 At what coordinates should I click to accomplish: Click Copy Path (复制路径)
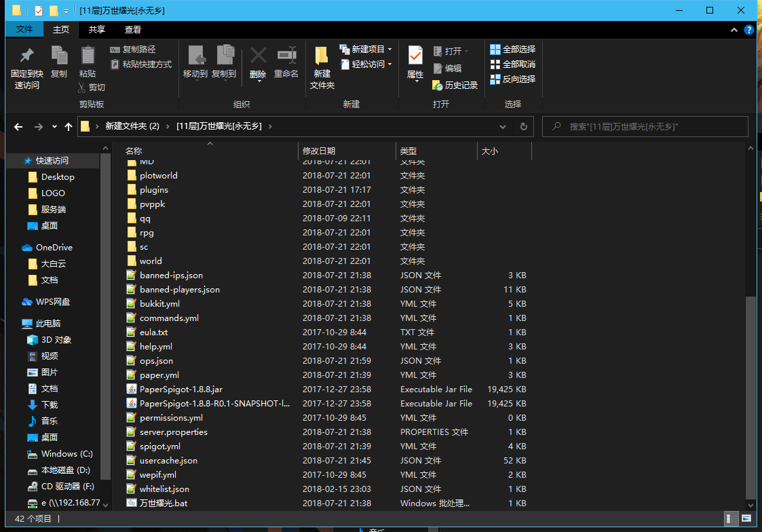pyautogui.click(x=133, y=50)
